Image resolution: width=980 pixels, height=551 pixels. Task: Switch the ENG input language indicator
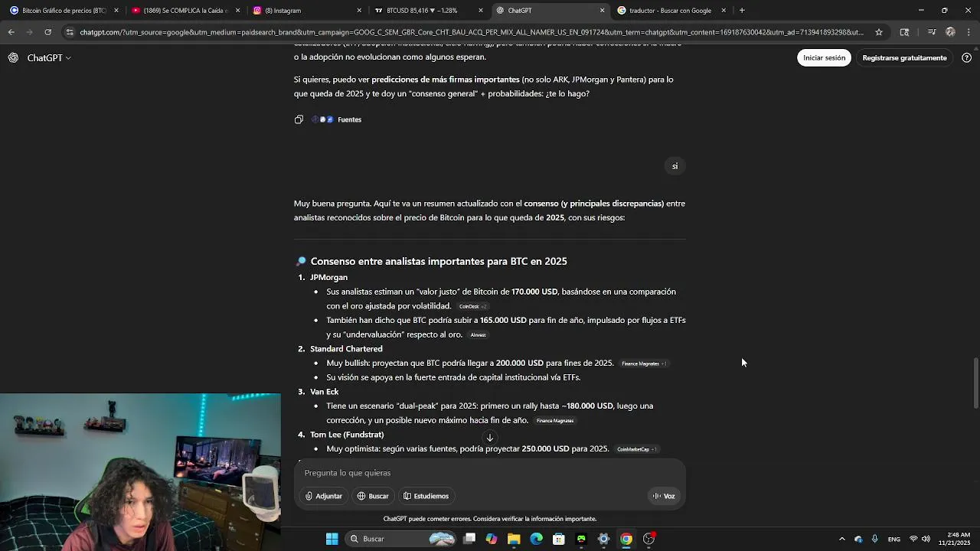893,540
